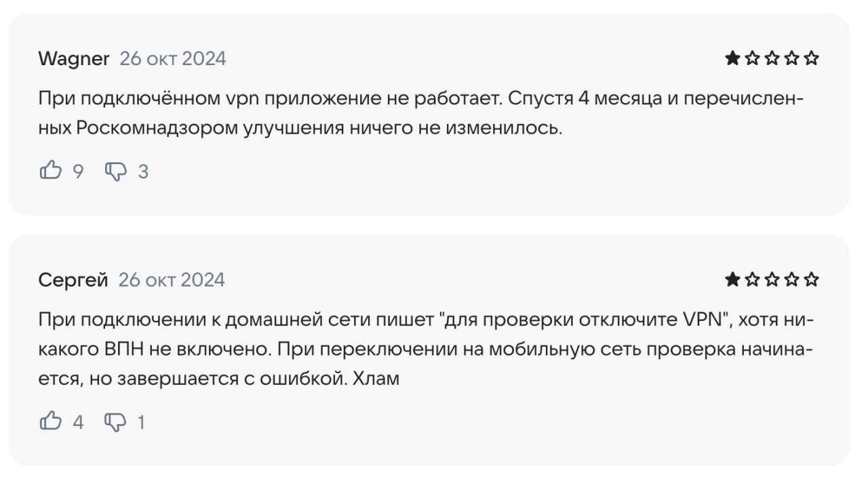Click the date on Сергей's review
868x477 pixels.
(x=172, y=280)
